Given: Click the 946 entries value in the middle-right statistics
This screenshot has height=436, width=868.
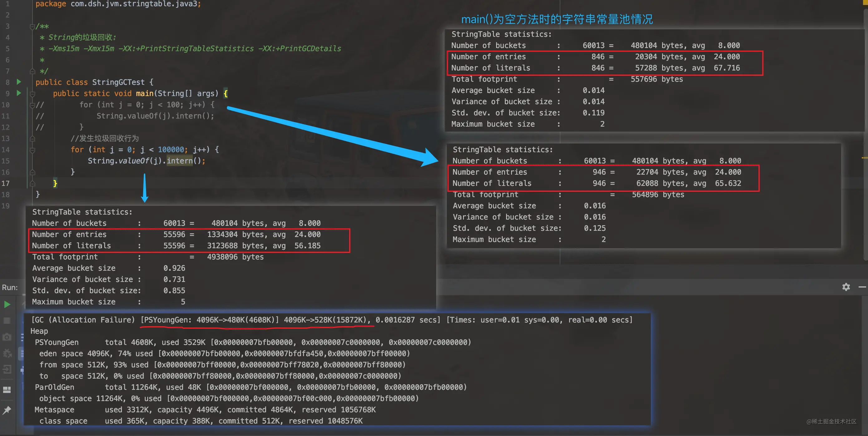Looking at the screenshot, I should [x=599, y=172].
